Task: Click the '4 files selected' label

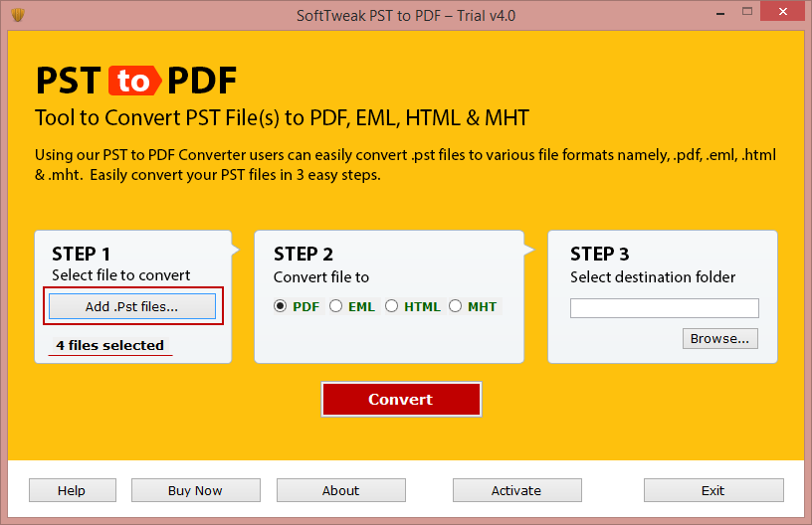Action: [109, 345]
